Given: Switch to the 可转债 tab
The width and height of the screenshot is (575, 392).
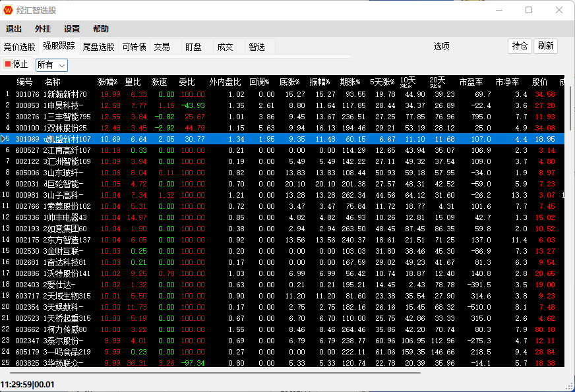Looking at the screenshot, I should pos(135,47).
